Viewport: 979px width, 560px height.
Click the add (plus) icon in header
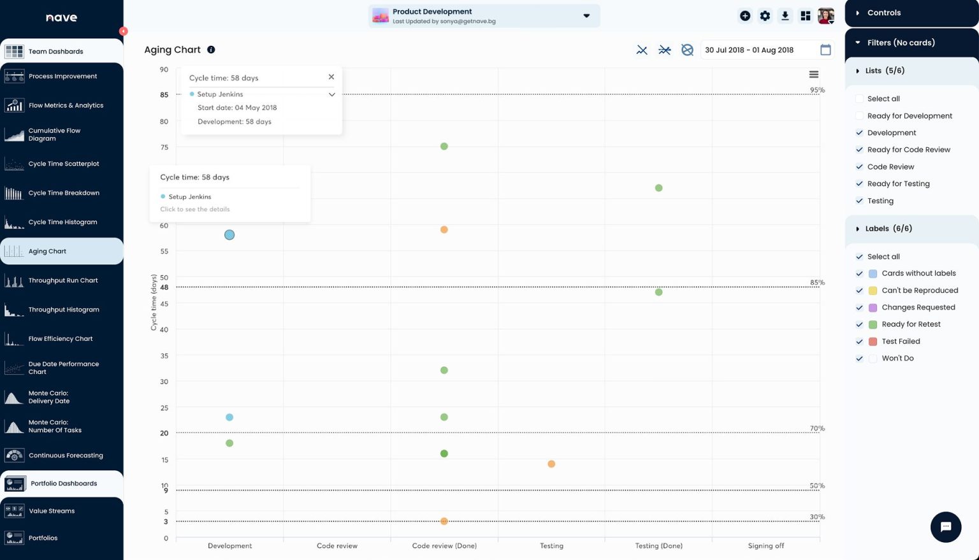coord(744,16)
